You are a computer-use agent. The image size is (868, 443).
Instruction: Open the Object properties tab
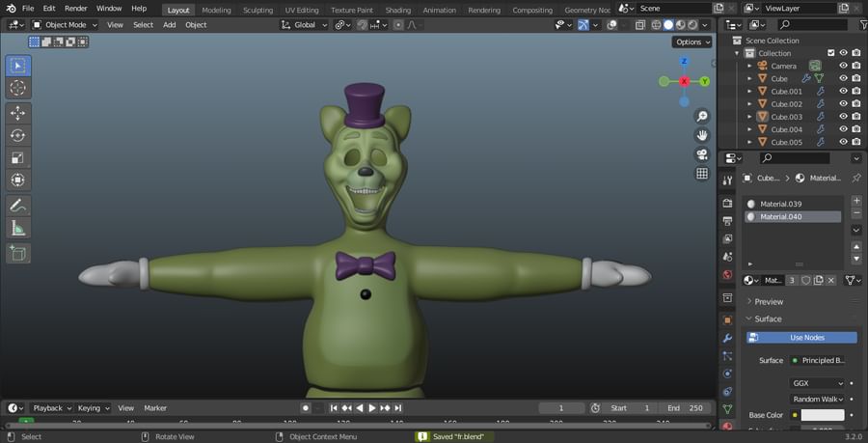pos(727,320)
